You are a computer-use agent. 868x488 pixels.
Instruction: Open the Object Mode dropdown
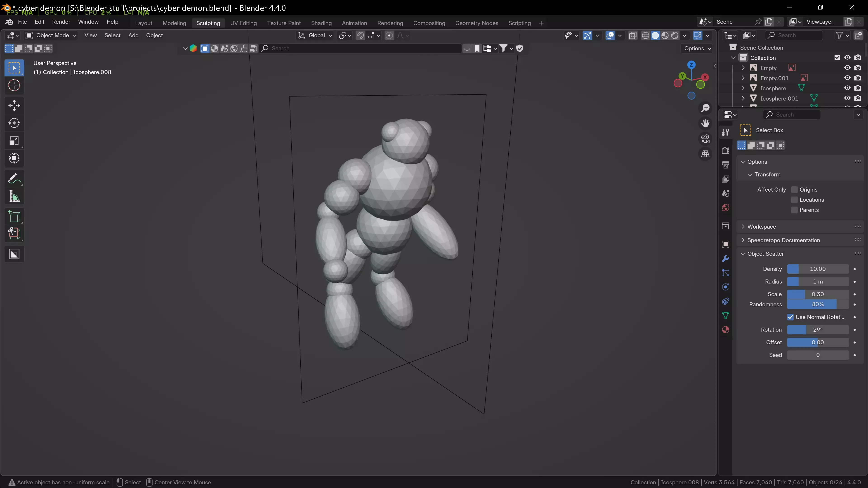tap(51, 35)
